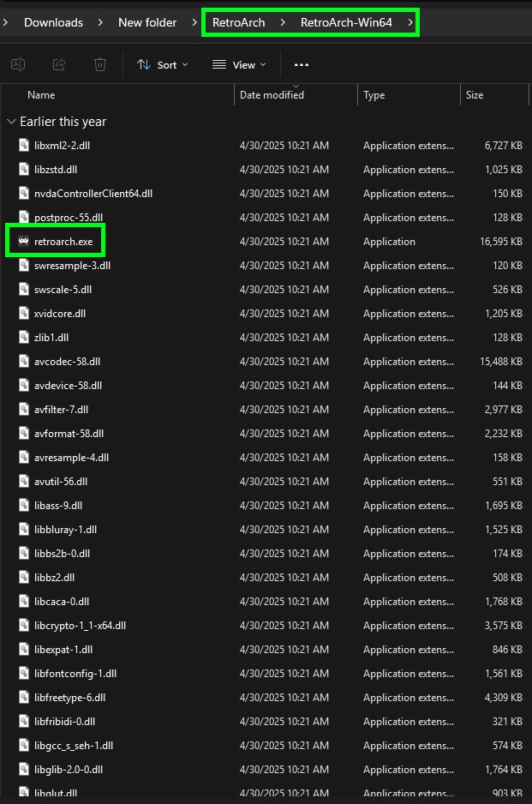Click the 16,595 KB size cell

point(501,242)
